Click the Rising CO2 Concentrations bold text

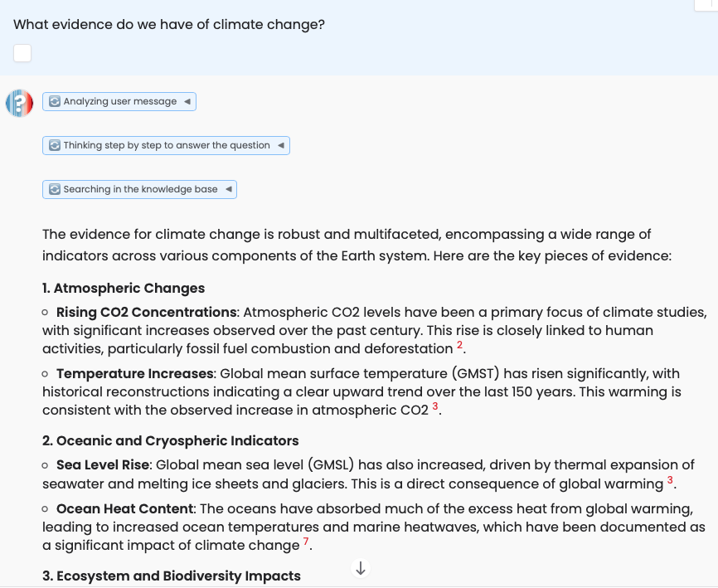pos(146,313)
